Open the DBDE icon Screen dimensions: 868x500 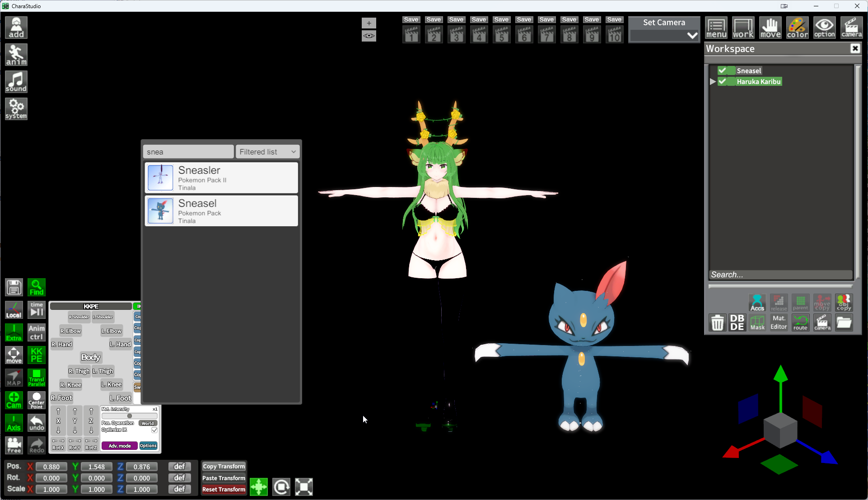click(x=737, y=323)
